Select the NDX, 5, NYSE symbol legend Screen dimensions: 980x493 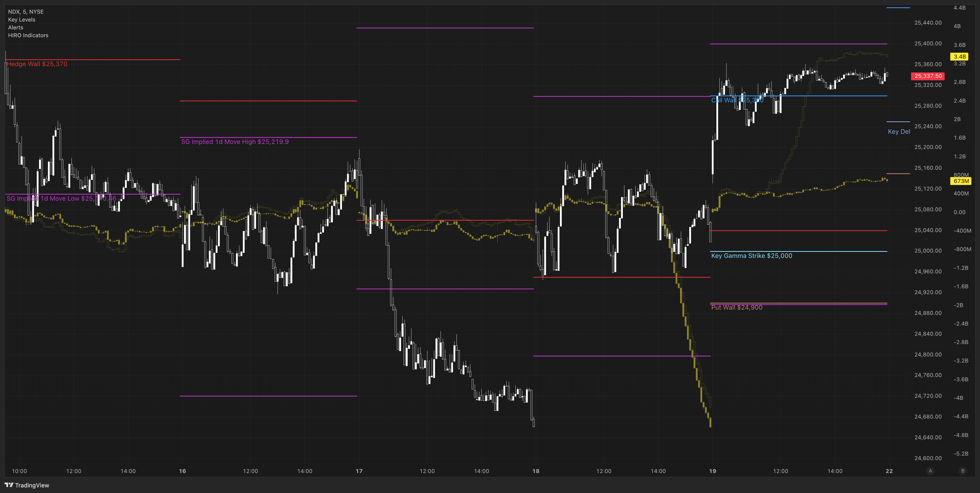[x=26, y=12]
